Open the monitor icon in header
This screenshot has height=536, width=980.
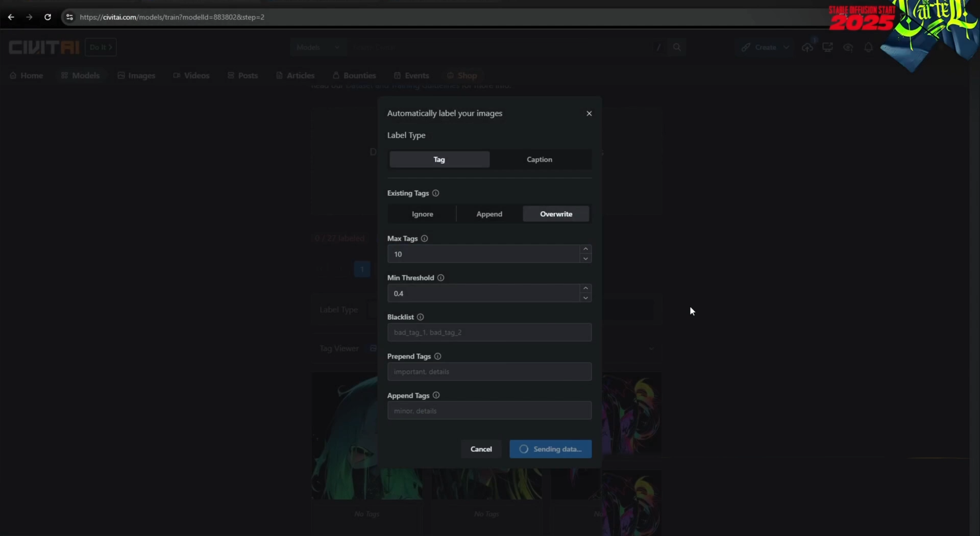tap(827, 47)
